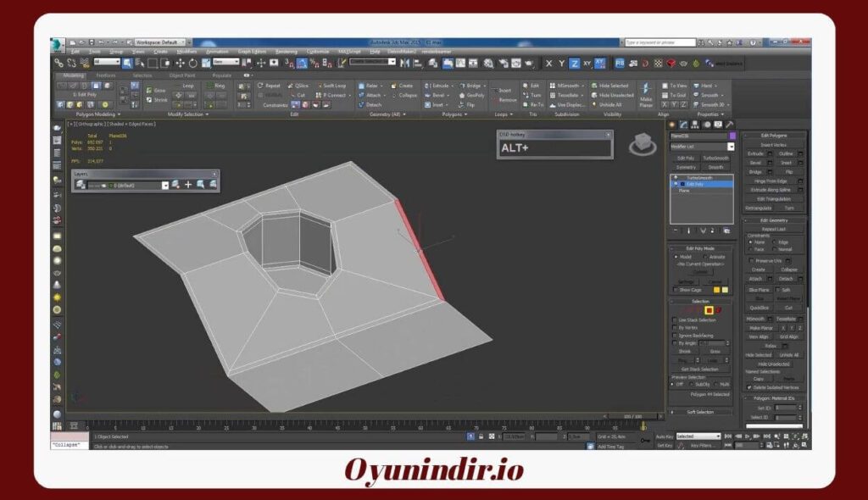Switch to the Object Paint ribbon tab
Screen dimensions: 868x500
click(182, 75)
